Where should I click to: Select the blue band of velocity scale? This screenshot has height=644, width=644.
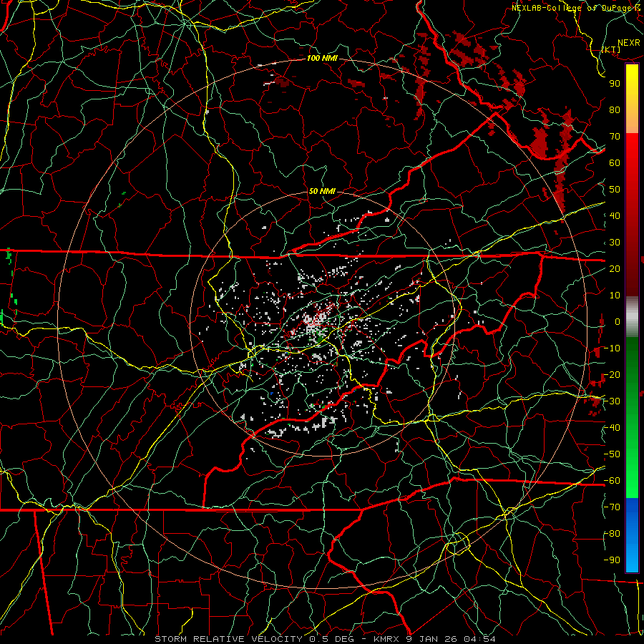coord(632,535)
